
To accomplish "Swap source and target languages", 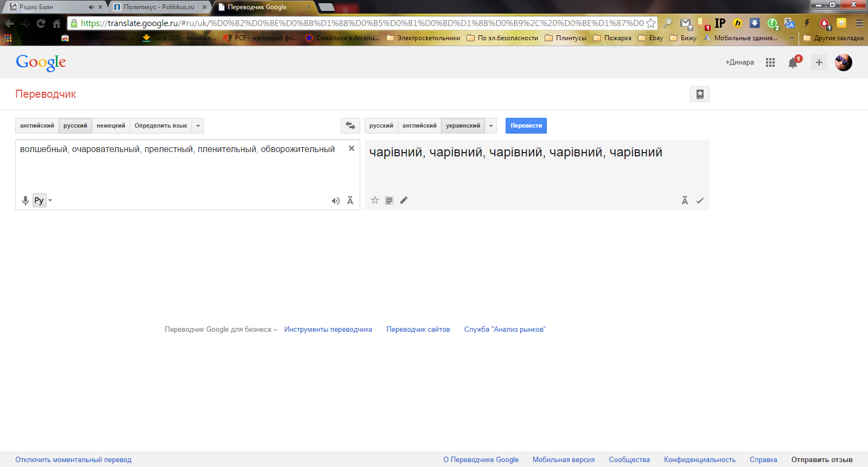I will [x=350, y=125].
